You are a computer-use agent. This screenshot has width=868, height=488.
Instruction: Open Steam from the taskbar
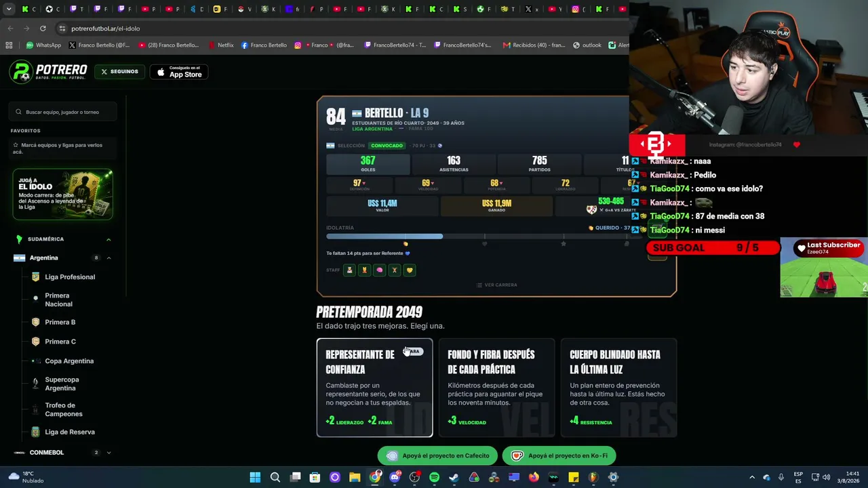pos(454,477)
